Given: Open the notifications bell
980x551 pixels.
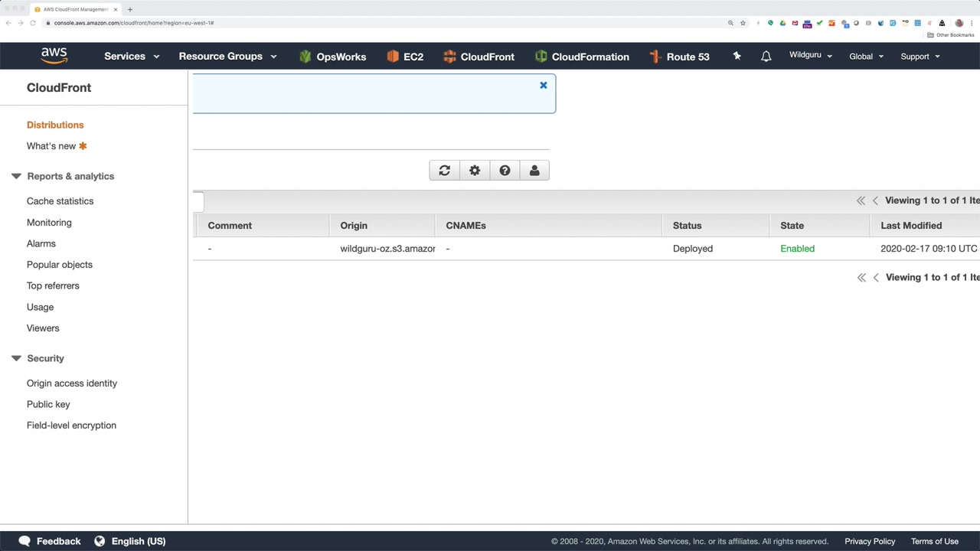Looking at the screenshot, I should point(766,57).
